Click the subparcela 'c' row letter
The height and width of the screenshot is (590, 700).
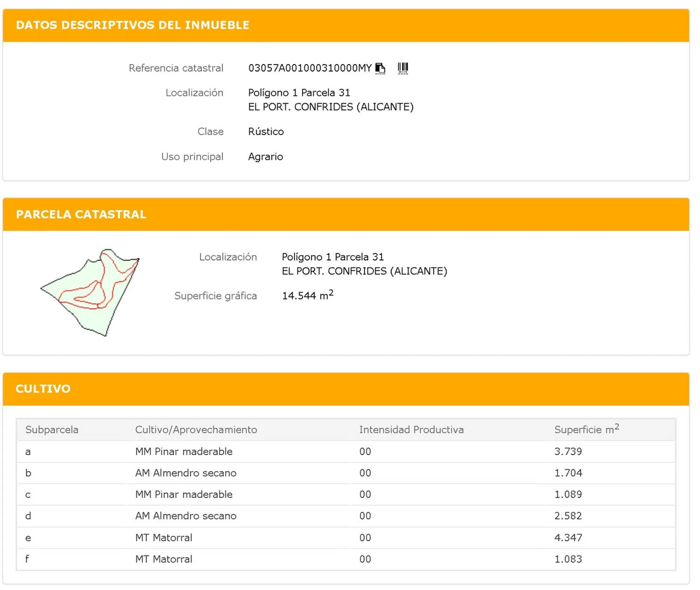click(28, 494)
